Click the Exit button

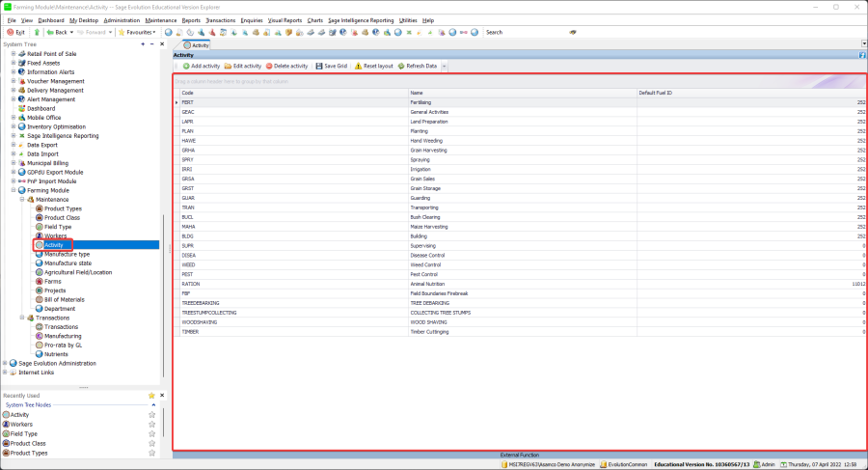15,32
